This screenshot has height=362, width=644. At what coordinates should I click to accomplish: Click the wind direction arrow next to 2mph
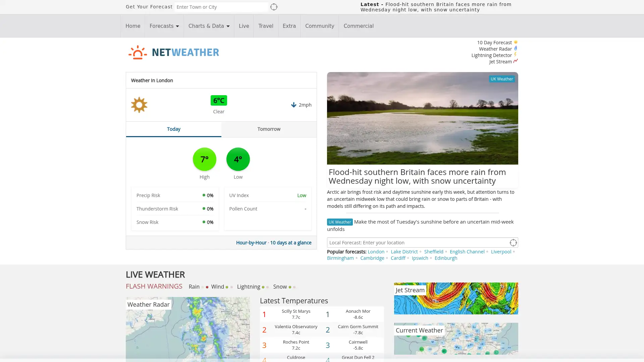point(293,105)
